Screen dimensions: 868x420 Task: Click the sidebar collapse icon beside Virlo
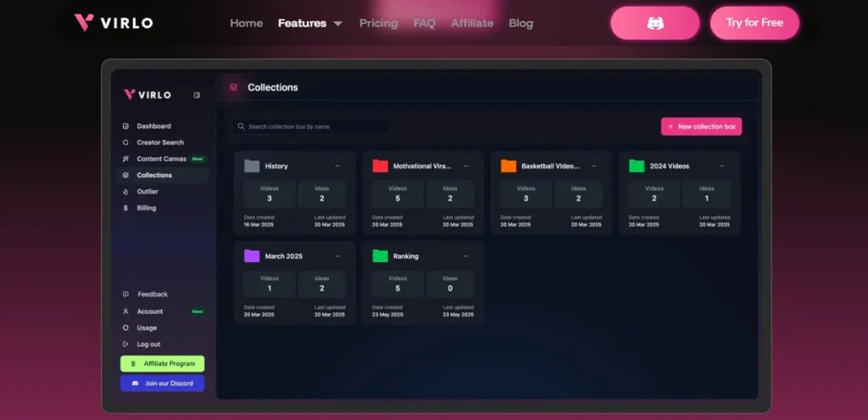click(x=197, y=95)
